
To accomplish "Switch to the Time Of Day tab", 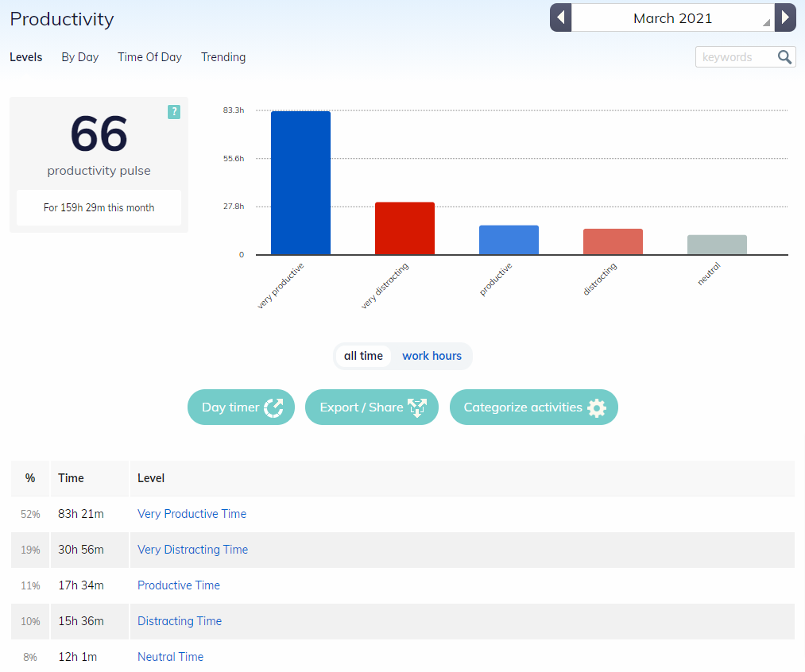I will click(x=149, y=57).
